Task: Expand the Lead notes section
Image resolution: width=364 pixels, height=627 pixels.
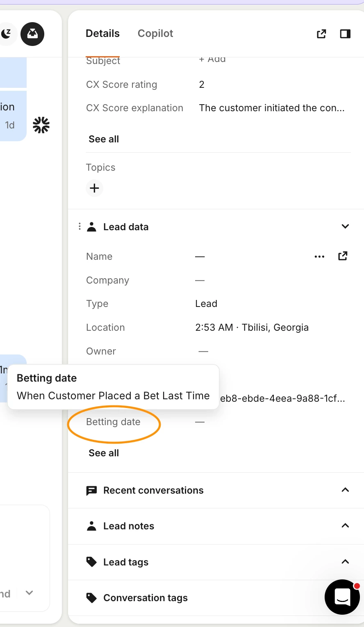Action: pos(345,526)
